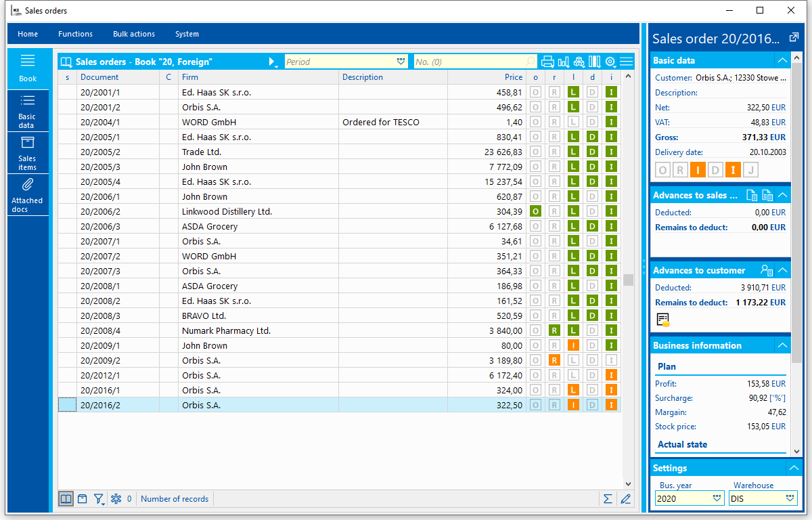Image resolution: width=812 pixels, height=520 pixels.
Task: Open the Basic data sidebar page
Action: coord(27,111)
